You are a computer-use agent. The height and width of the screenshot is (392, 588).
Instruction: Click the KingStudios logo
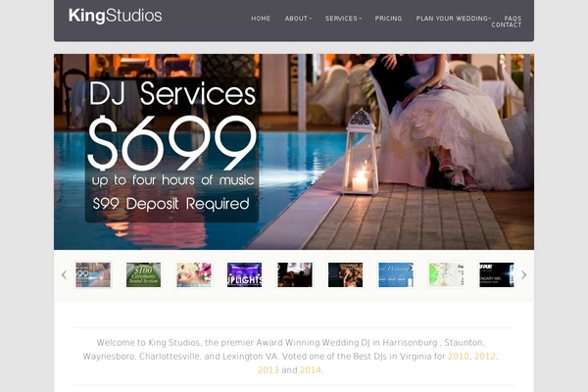tap(115, 16)
